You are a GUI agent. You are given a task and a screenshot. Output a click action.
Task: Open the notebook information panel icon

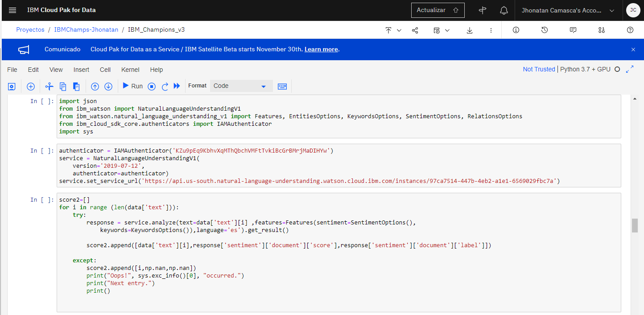tap(516, 30)
